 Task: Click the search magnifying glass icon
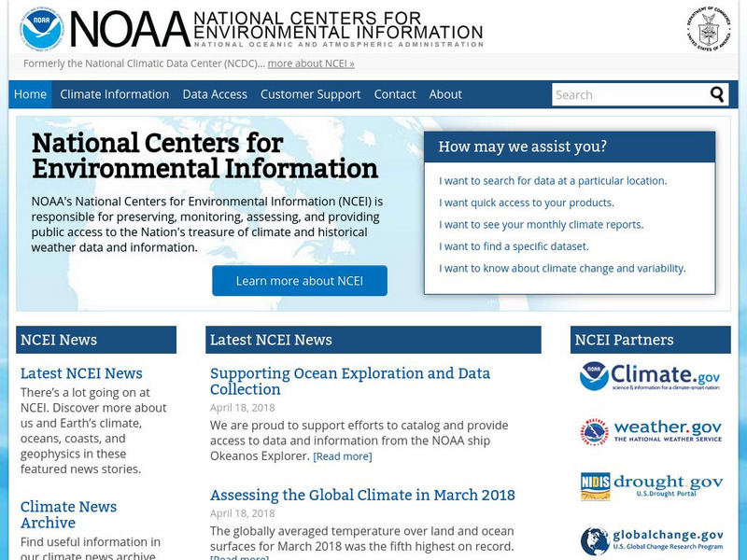point(717,94)
